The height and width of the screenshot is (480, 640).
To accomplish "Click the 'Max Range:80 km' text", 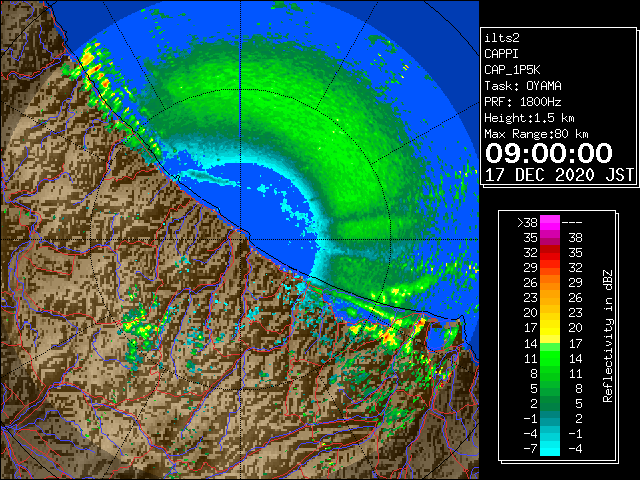I will pyautogui.click(x=536, y=134).
